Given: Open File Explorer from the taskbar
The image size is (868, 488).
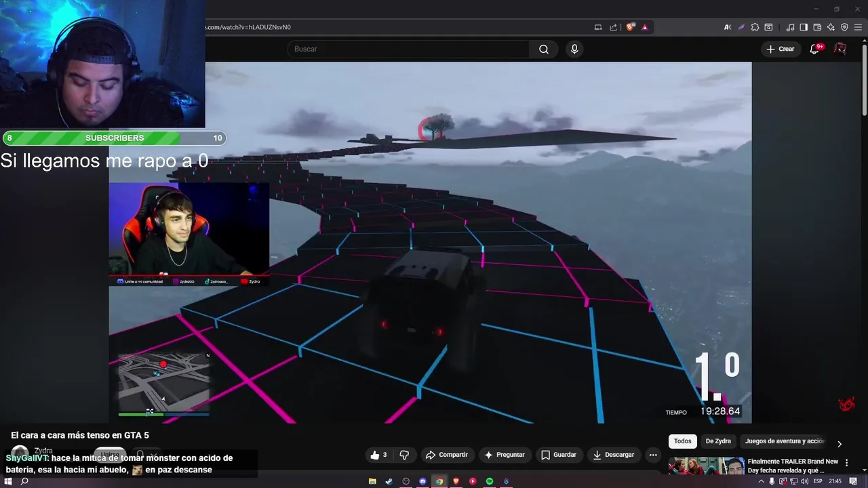Looking at the screenshot, I should pos(372,481).
